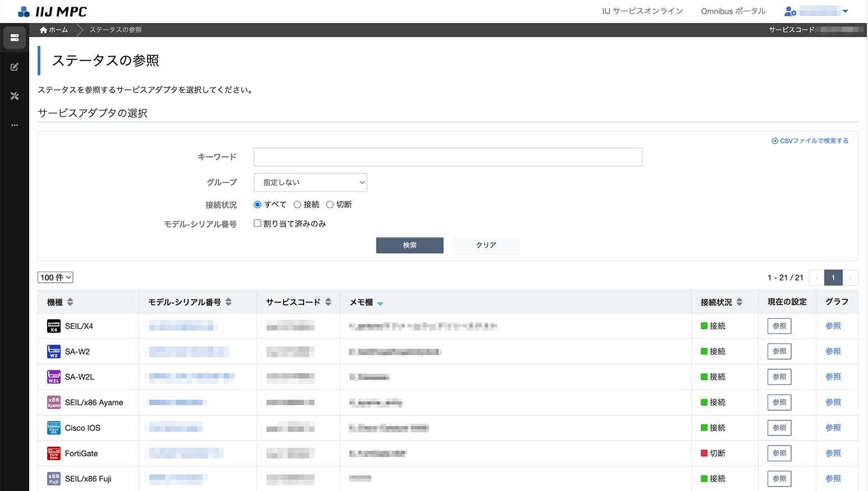Screen dimensions: 868x491
Task: Select the すべて radio button
Action: 258,205
